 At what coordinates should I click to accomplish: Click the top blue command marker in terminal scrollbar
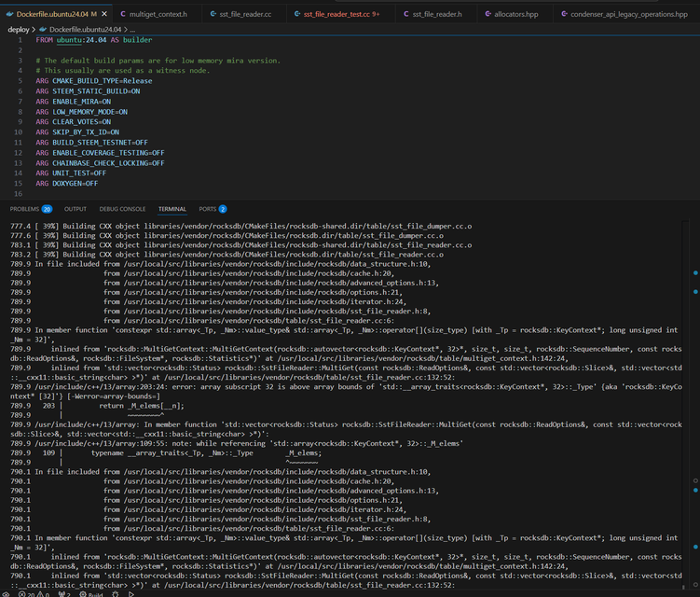695,272
